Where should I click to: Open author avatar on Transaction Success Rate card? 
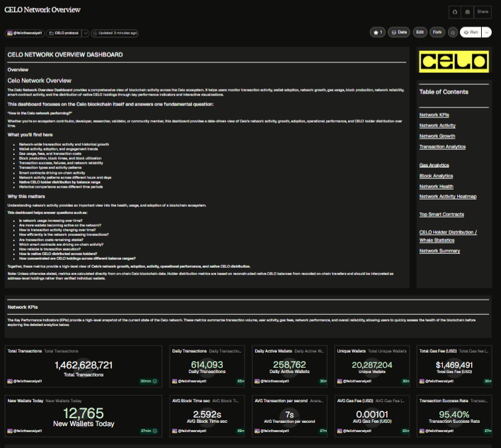[x=421, y=431]
